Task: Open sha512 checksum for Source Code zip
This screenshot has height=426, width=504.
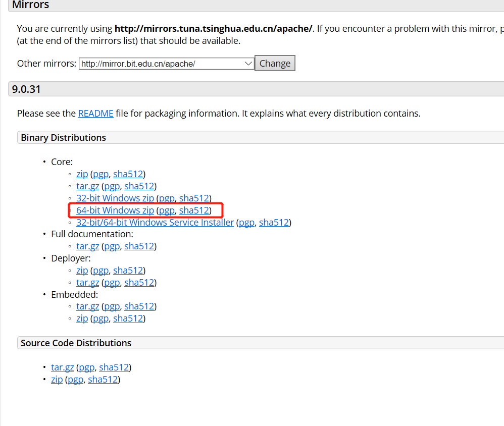Action: pos(103,380)
